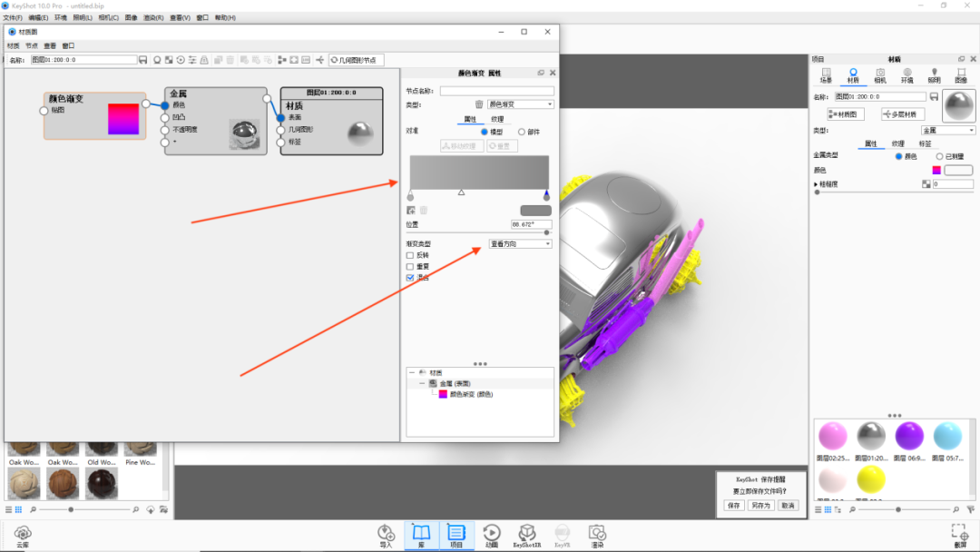
Task: Open material 类型 dropdown showing 金属
Action: coord(948,130)
